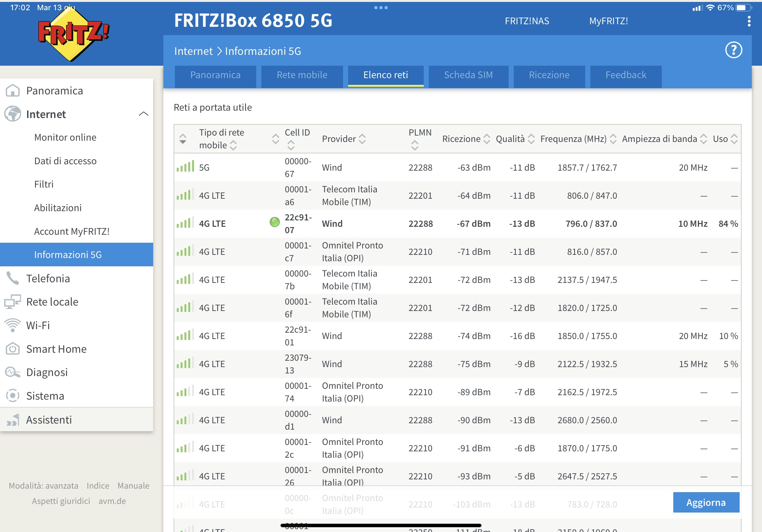Click signal bars of Omnitel 00001-c7 row
The width and height of the screenshot is (762, 532).
click(x=185, y=250)
